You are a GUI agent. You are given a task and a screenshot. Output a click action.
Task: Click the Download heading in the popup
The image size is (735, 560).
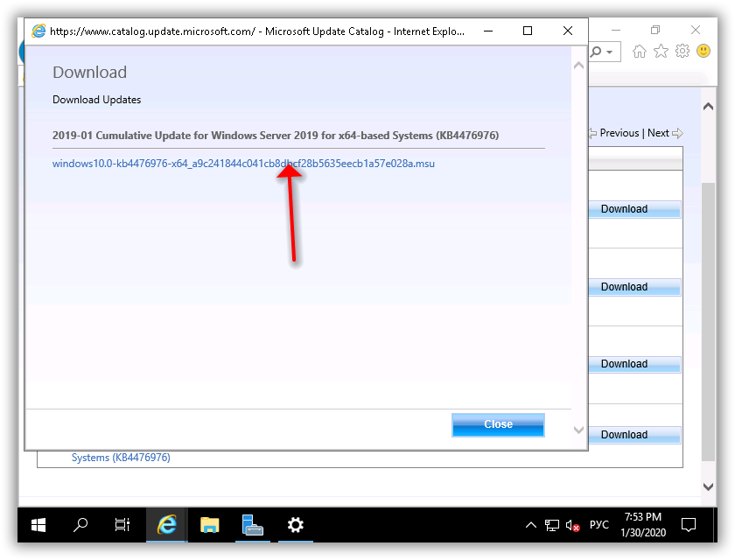click(89, 72)
